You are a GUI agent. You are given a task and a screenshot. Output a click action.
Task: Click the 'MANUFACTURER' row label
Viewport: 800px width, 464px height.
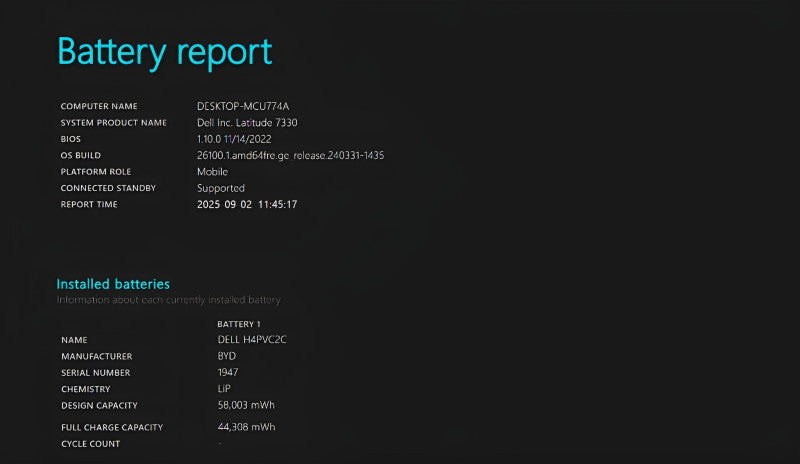(96, 356)
